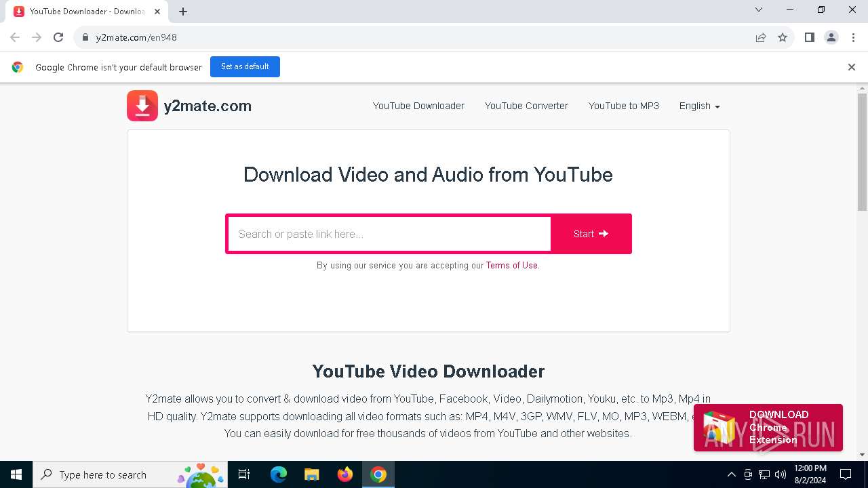868x488 pixels.
Task: Click the y2mate.com site name
Action: 208,106
